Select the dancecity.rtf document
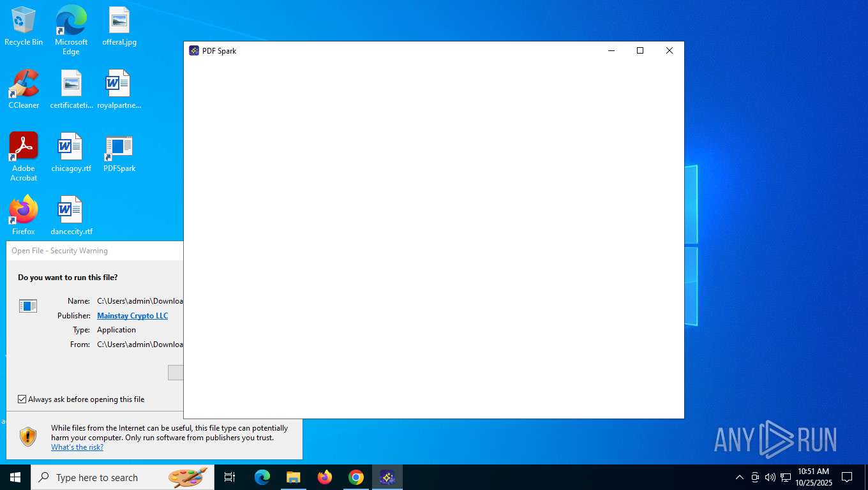The image size is (868, 490). [x=71, y=216]
